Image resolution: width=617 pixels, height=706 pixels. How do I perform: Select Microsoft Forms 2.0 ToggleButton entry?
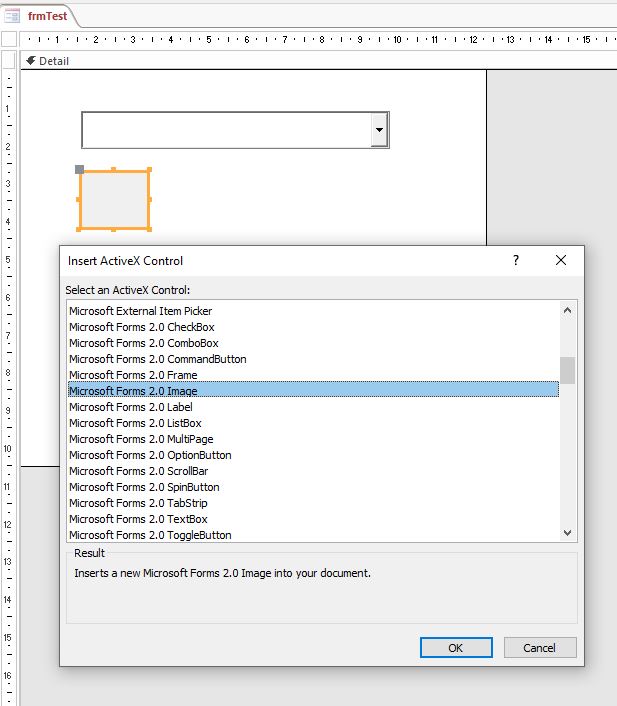tap(313, 535)
